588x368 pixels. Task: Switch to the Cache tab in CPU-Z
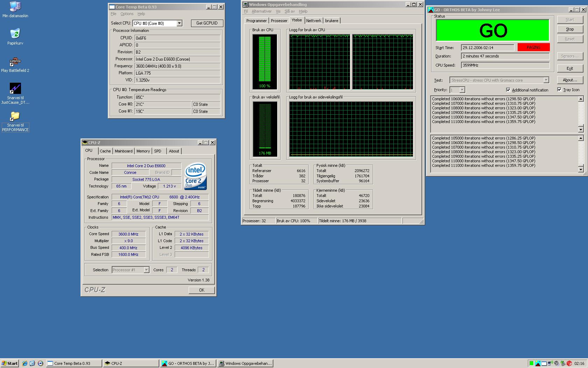coord(105,151)
